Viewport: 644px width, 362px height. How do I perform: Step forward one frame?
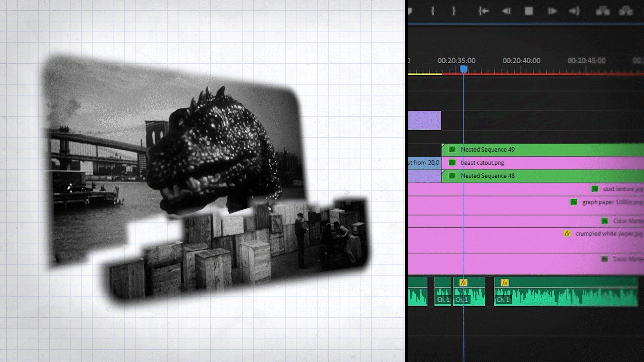[552, 11]
